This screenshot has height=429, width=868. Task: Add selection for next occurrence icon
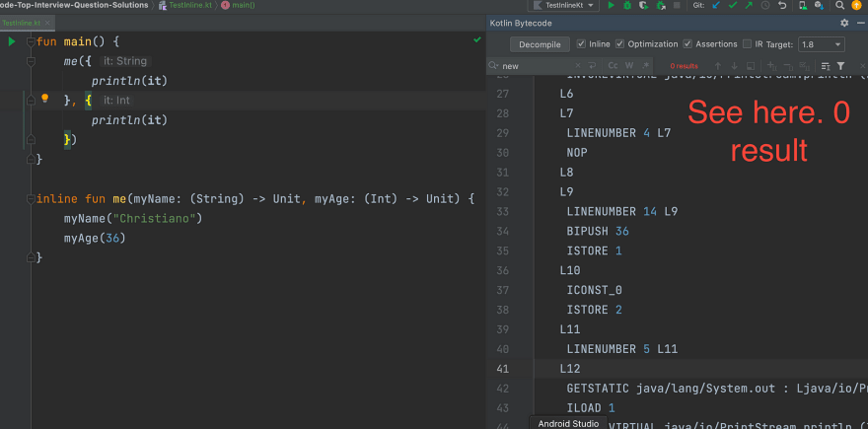coord(771,66)
